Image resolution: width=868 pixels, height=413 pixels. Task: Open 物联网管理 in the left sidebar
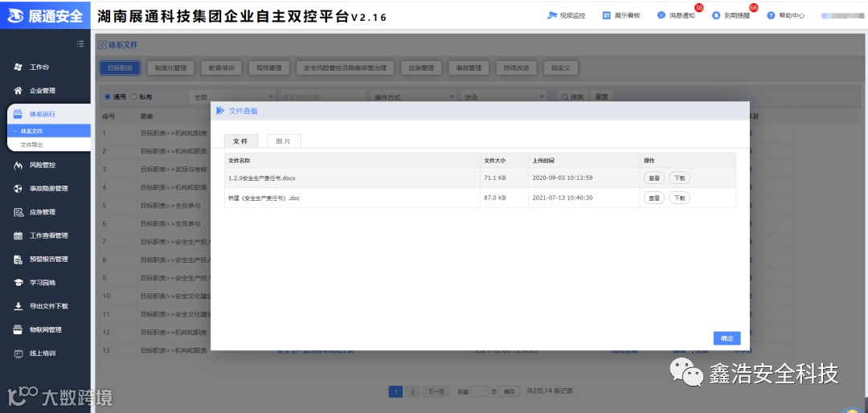[x=45, y=329]
